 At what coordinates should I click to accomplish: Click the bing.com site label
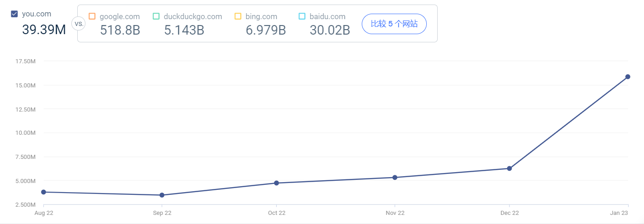261,16
